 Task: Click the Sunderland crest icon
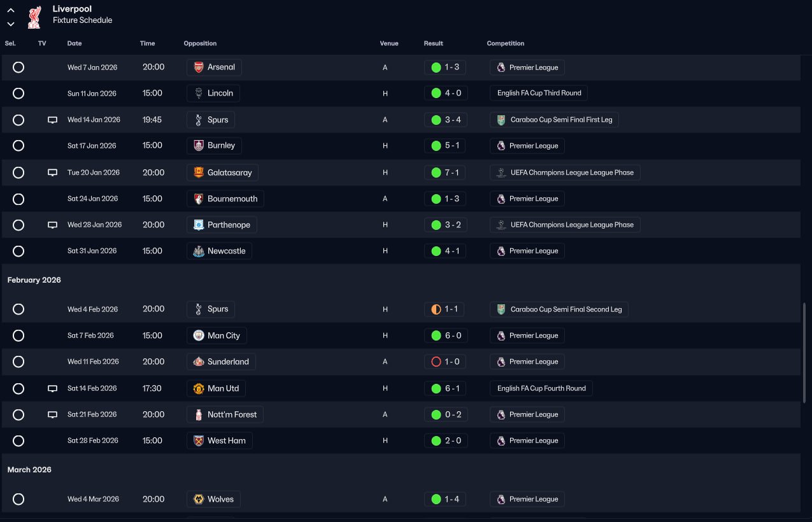[199, 362]
